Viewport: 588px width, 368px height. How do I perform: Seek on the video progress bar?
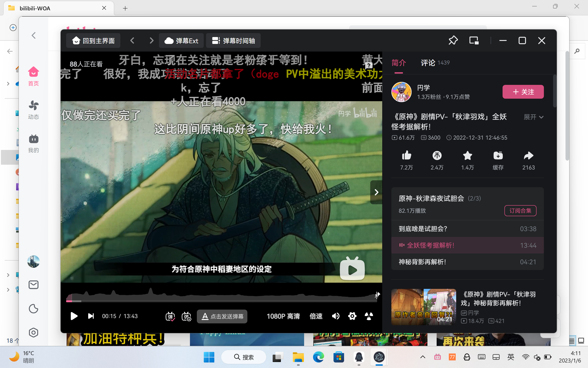221,301
